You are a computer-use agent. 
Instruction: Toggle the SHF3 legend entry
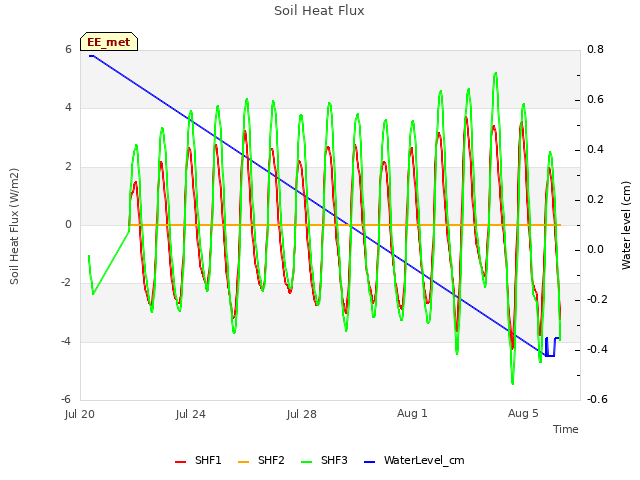point(324,461)
